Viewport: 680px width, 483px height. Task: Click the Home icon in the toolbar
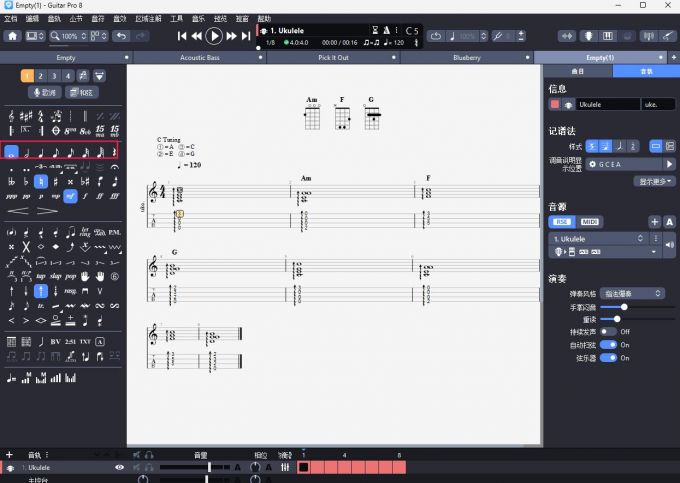[x=12, y=36]
